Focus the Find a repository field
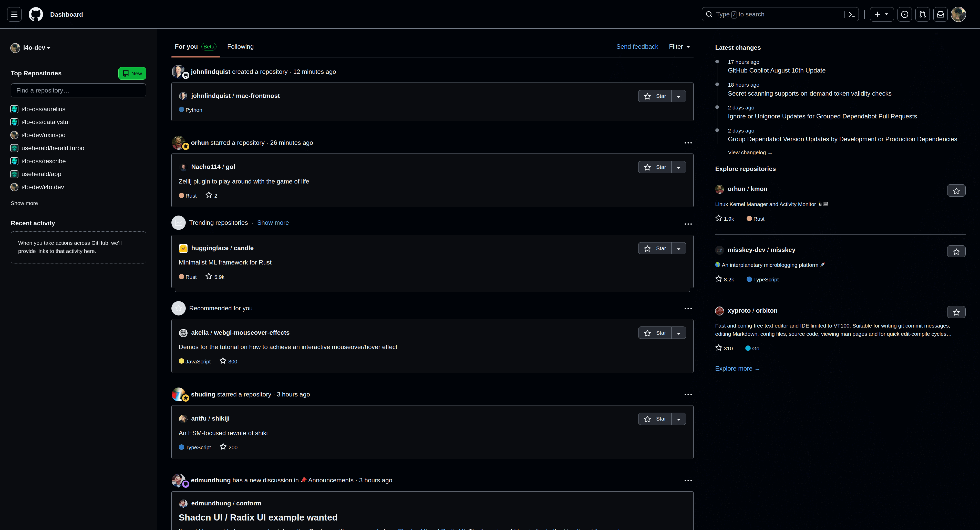Image resolution: width=980 pixels, height=530 pixels. (78, 90)
